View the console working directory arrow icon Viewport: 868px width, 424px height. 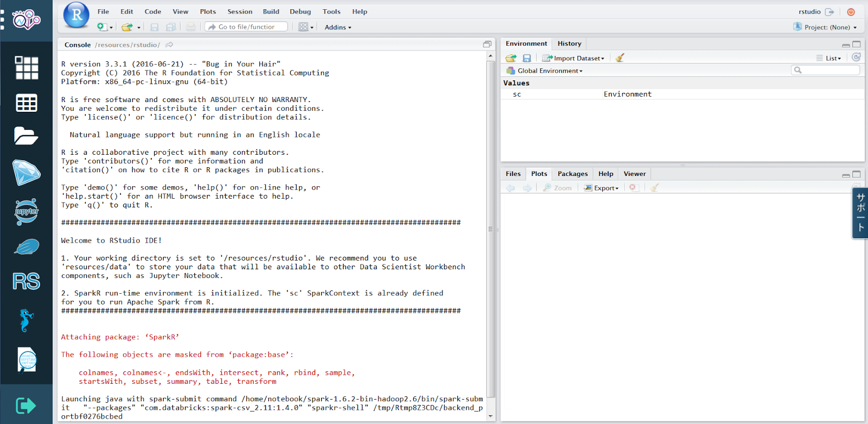click(x=169, y=45)
